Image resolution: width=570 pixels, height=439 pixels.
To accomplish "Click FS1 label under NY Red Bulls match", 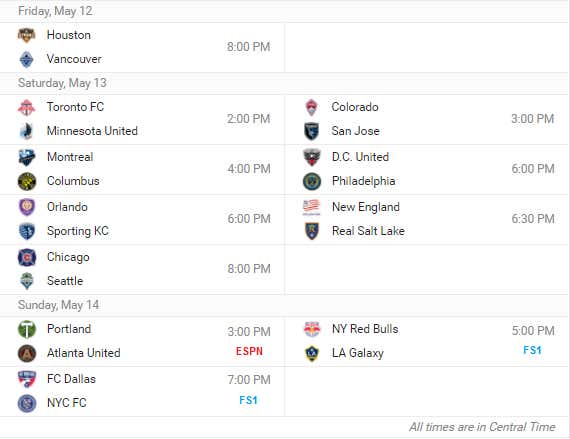I will (x=533, y=350).
